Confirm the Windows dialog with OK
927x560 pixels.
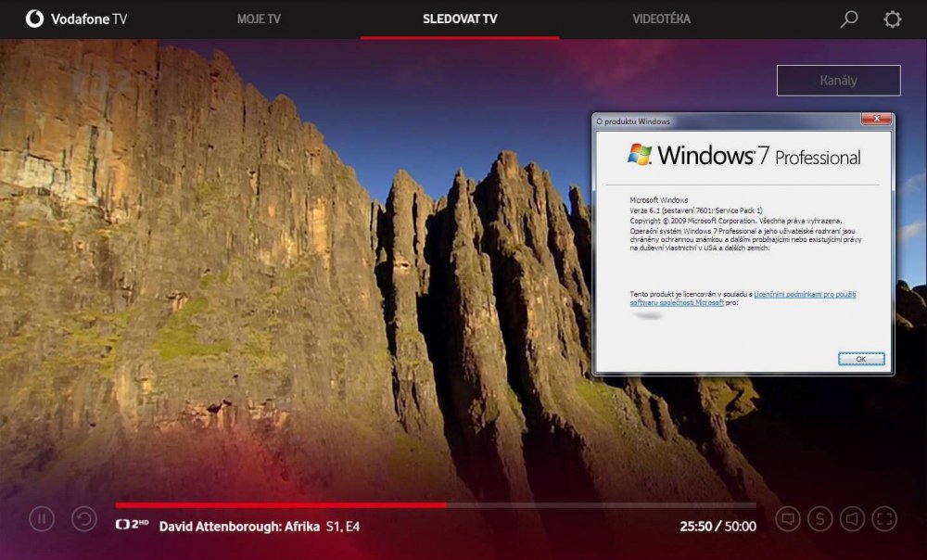861,359
